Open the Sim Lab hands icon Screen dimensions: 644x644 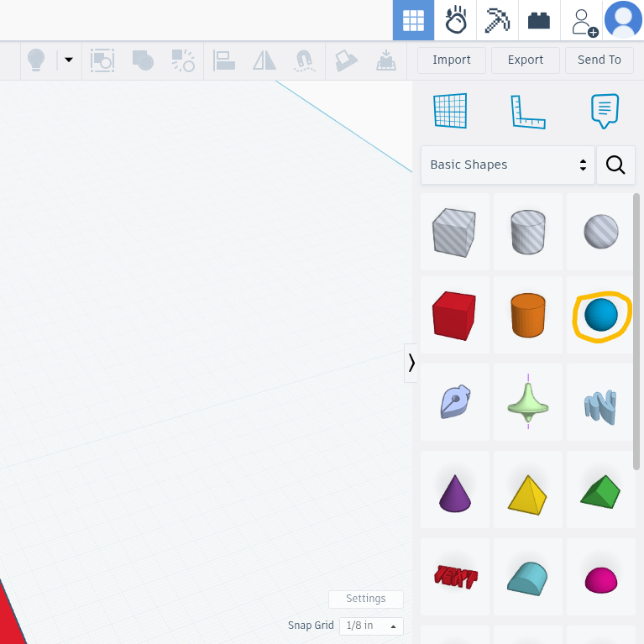pyautogui.click(x=455, y=20)
